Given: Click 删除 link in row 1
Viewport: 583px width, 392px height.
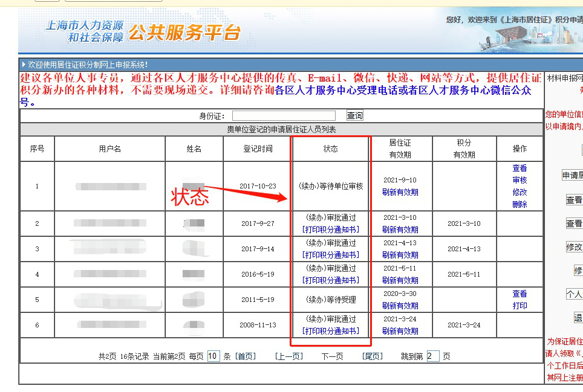Looking at the screenshot, I should click(519, 204).
